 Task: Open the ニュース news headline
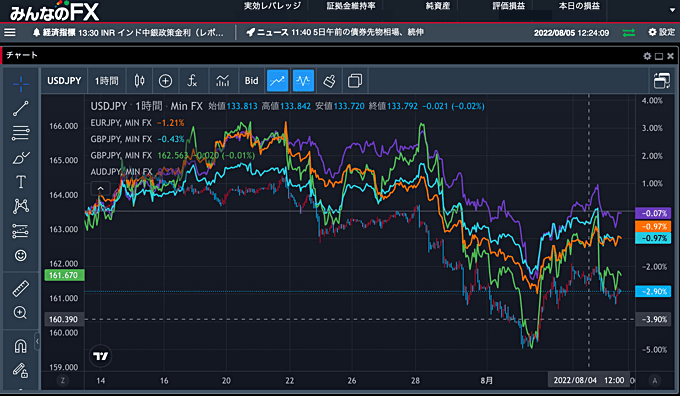pos(334,32)
